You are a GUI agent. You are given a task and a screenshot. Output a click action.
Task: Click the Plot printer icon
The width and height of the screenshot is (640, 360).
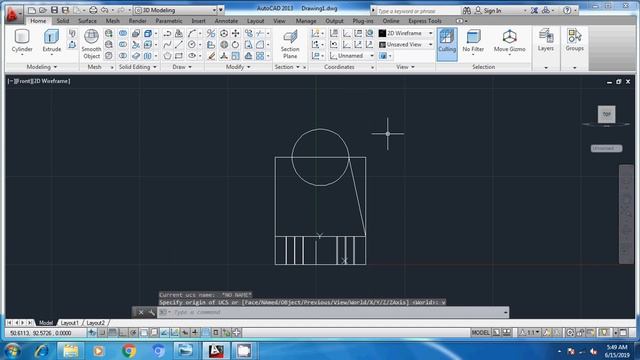coord(93,10)
